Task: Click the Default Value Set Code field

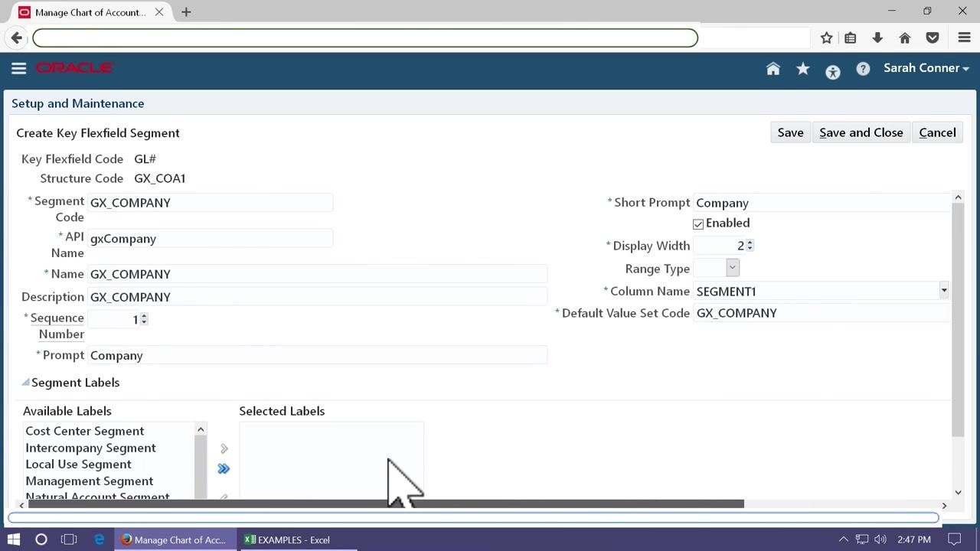Action: tap(822, 313)
